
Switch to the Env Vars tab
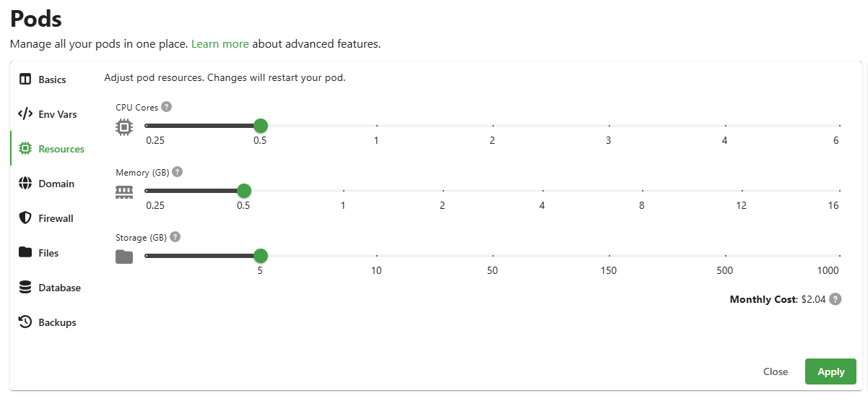(57, 114)
